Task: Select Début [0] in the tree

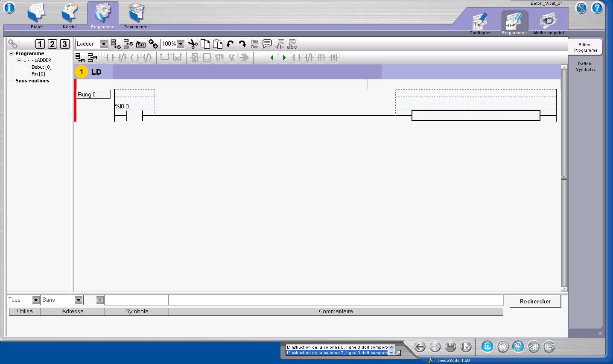Action: [x=41, y=67]
